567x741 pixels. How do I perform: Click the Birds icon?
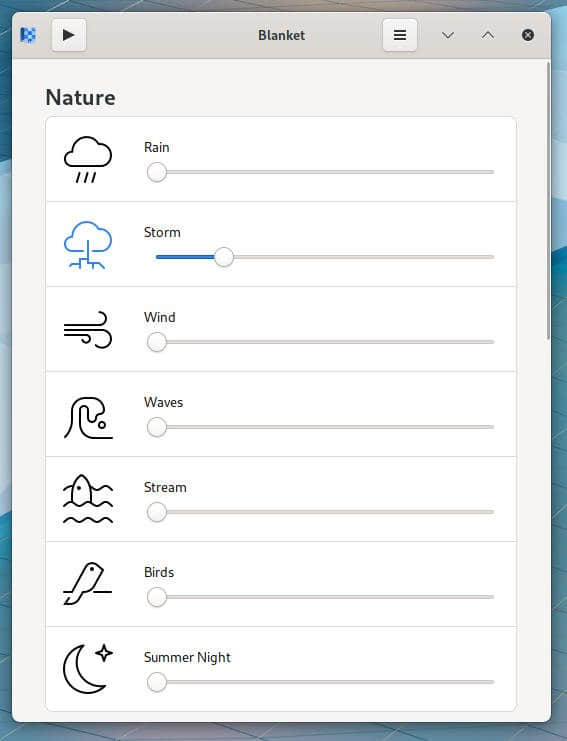88,584
